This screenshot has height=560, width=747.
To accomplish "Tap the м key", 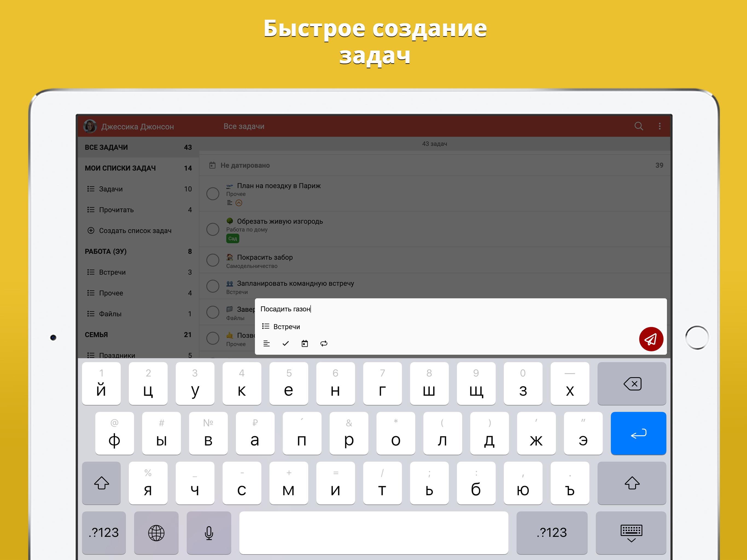I will point(289,483).
